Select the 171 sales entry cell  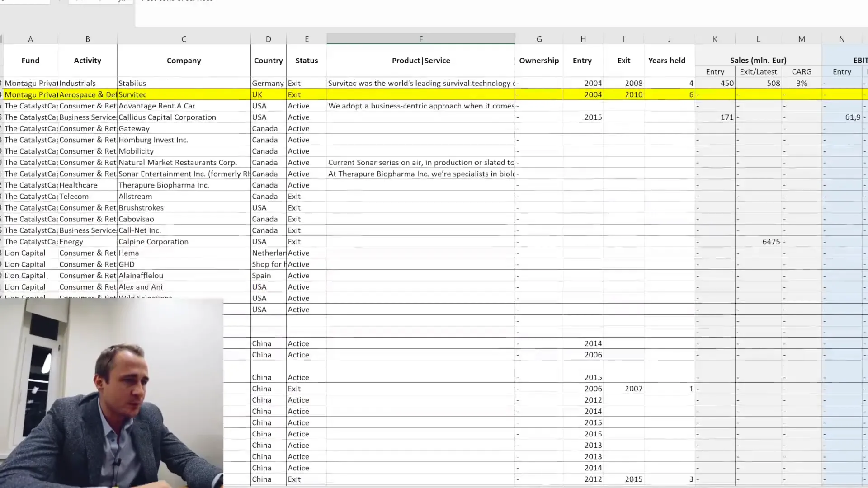click(715, 117)
